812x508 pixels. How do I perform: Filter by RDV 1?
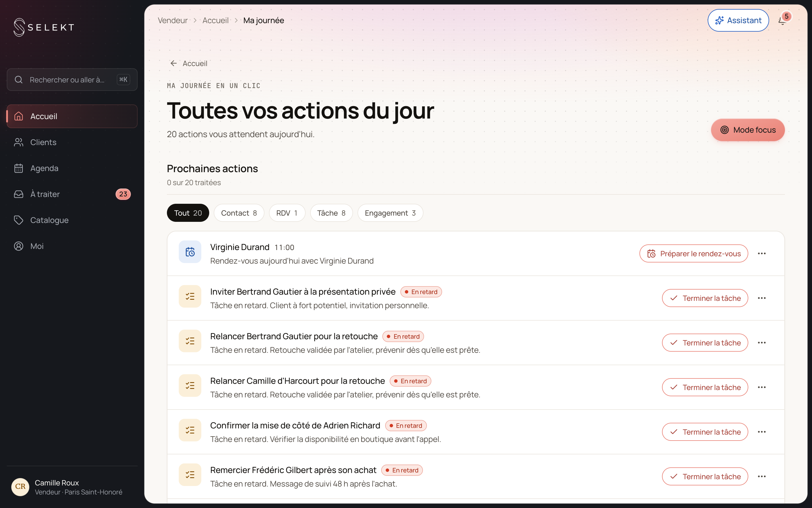coord(287,213)
